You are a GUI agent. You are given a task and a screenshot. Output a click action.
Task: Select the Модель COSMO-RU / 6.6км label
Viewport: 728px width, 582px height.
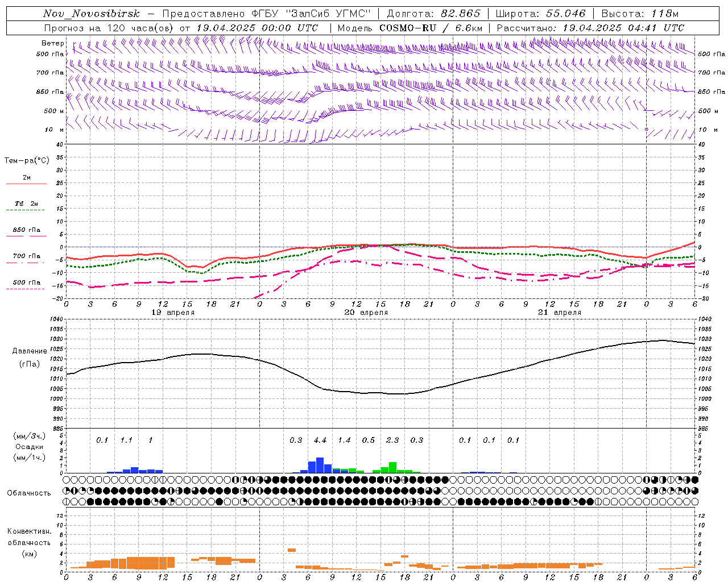click(x=409, y=28)
